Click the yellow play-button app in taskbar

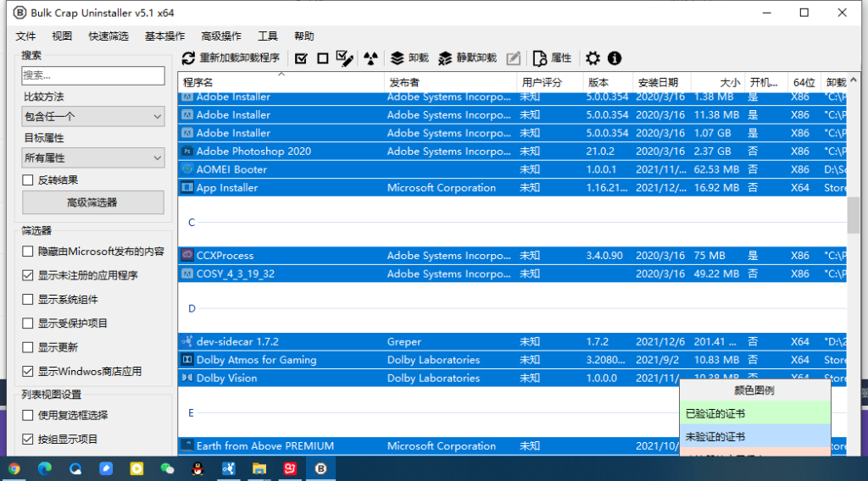tap(136, 469)
